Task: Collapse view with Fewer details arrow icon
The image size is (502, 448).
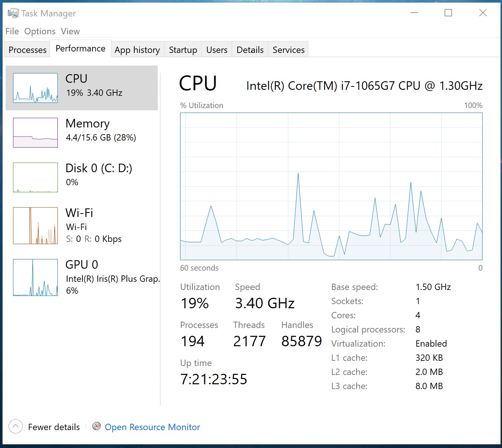Action: [x=15, y=426]
